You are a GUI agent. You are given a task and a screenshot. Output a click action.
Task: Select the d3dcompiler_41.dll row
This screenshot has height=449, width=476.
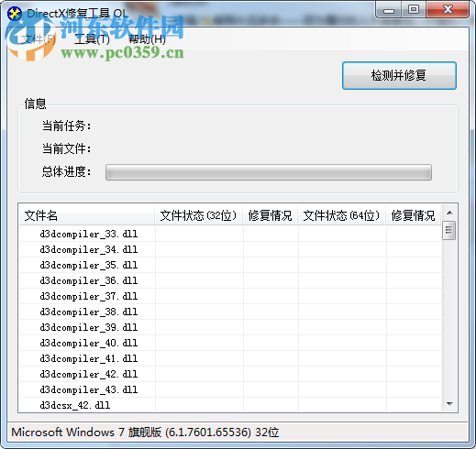[x=230, y=358]
